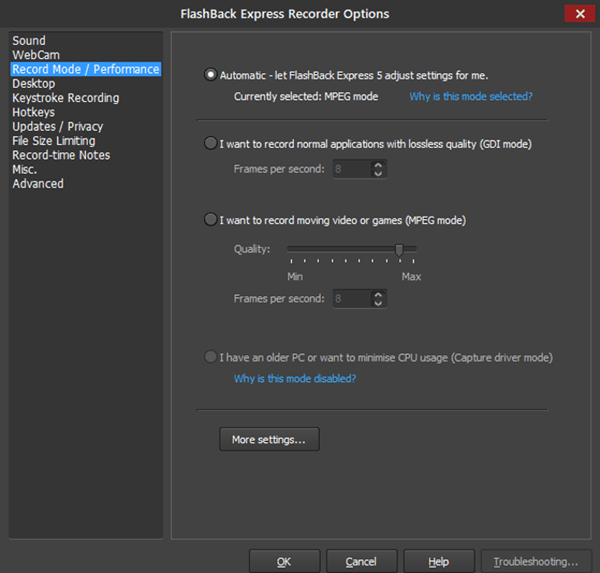600x573 pixels.
Task: Select Record Mode / Performance category
Action: (x=86, y=69)
